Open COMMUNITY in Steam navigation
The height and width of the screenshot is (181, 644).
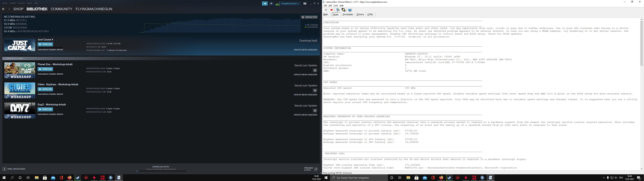click(x=62, y=9)
